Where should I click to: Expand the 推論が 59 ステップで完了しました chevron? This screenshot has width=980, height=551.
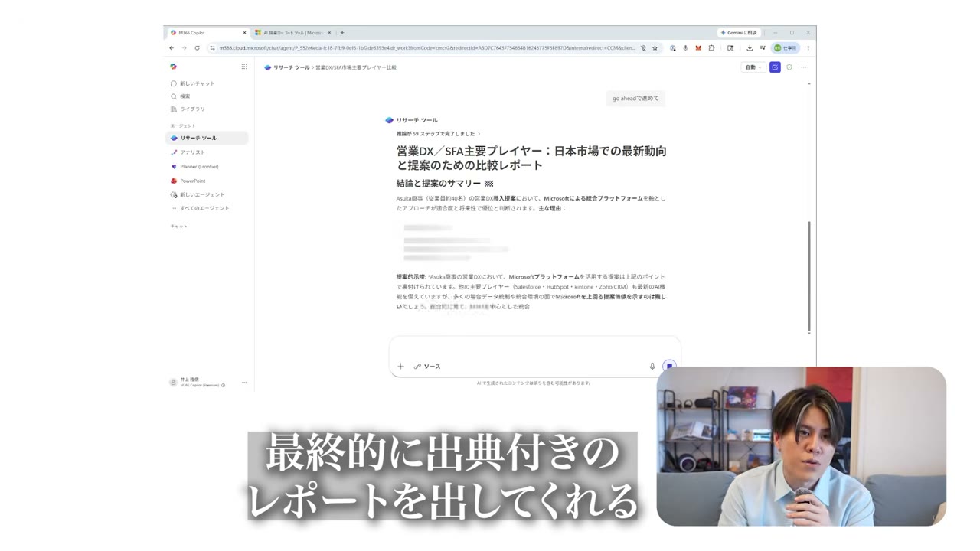coord(479,134)
